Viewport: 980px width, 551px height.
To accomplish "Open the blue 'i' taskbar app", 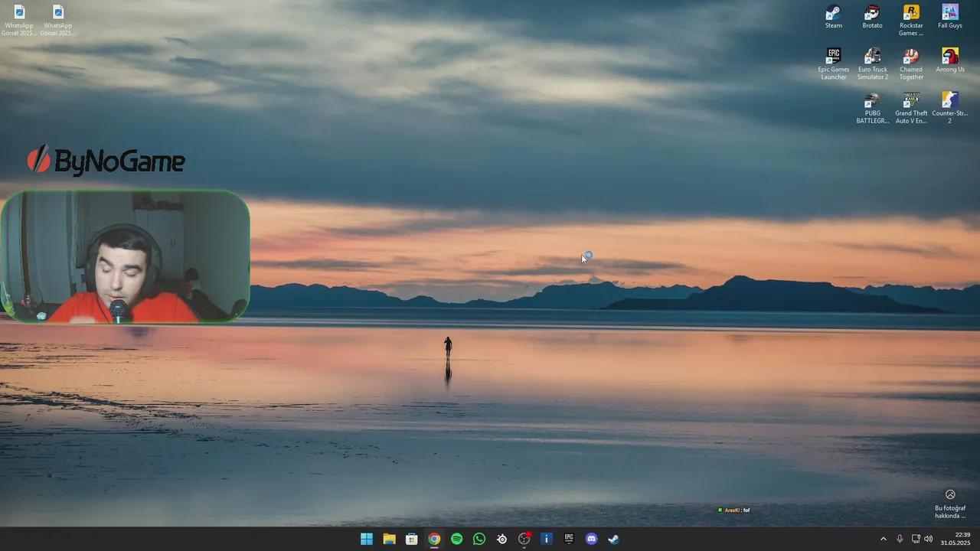I will [x=547, y=539].
